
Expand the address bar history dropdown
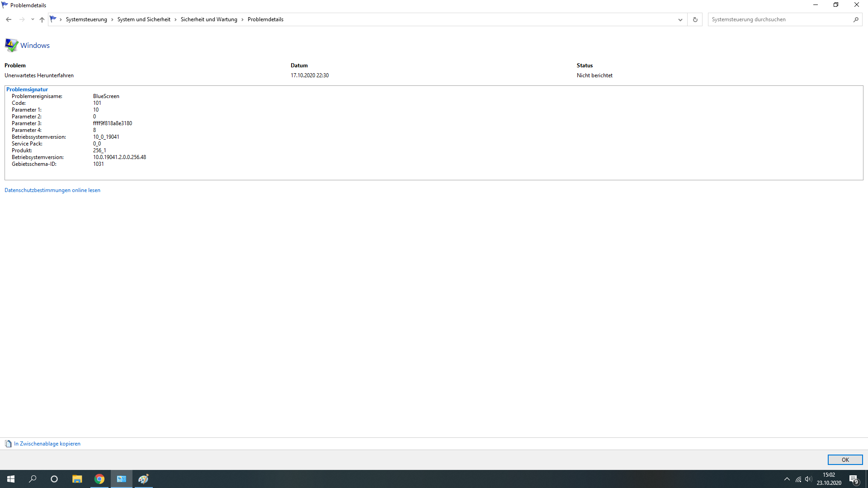(x=680, y=19)
